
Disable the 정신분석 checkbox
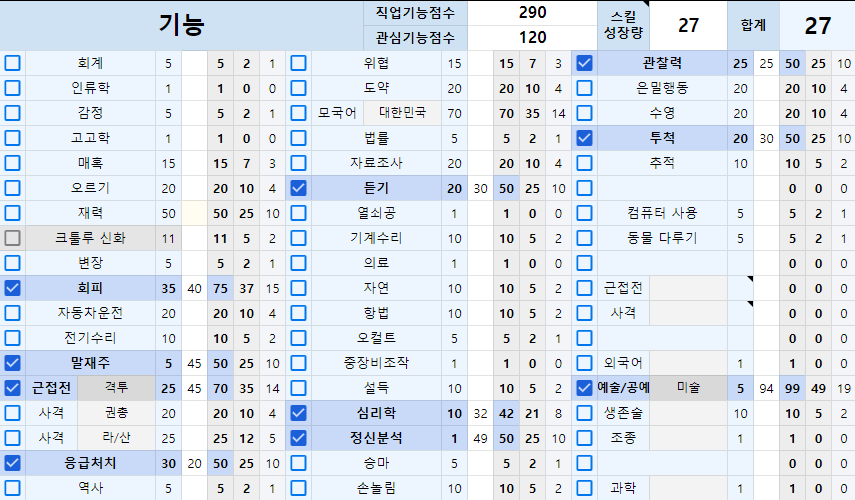pos(298,438)
